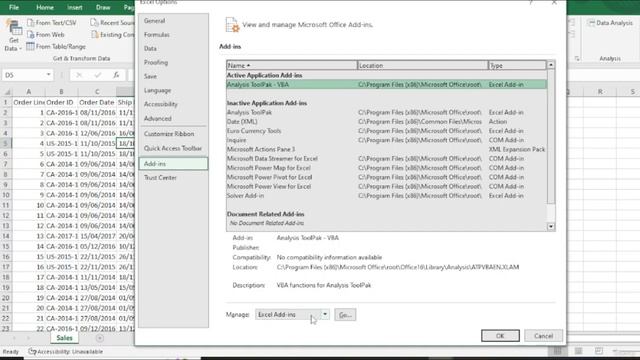The height and width of the screenshot is (360, 640).
Task: Sort add-ins by Name column header
Action: 291,65
